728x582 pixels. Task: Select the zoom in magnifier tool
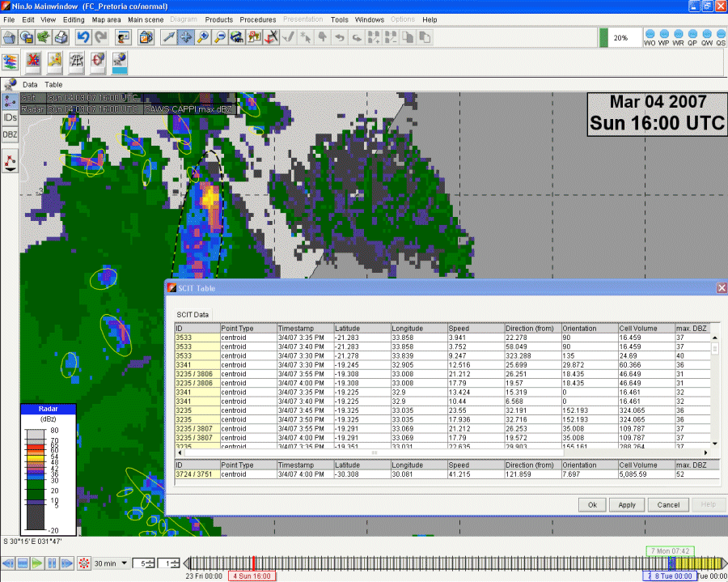tap(203, 37)
